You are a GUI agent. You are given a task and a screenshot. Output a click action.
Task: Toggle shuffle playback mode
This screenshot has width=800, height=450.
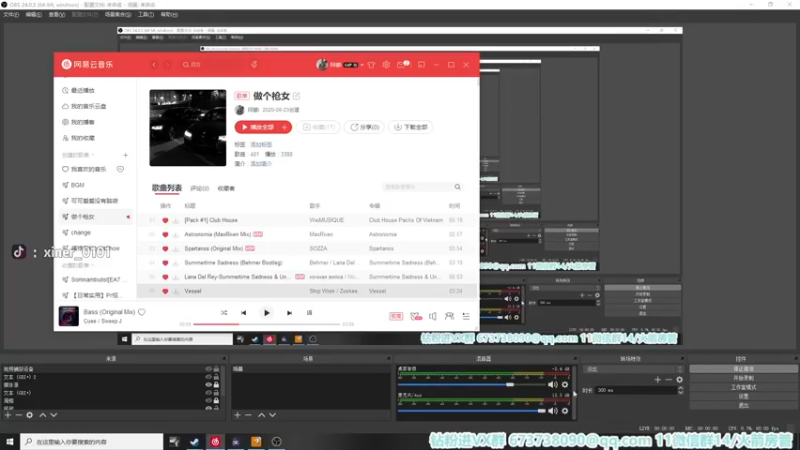point(223,313)
